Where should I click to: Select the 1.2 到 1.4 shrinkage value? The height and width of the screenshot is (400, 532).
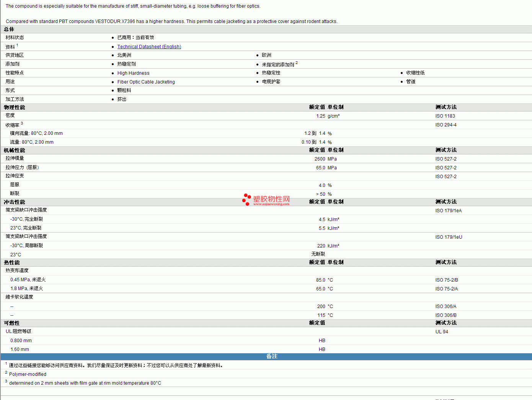[315, 133]
